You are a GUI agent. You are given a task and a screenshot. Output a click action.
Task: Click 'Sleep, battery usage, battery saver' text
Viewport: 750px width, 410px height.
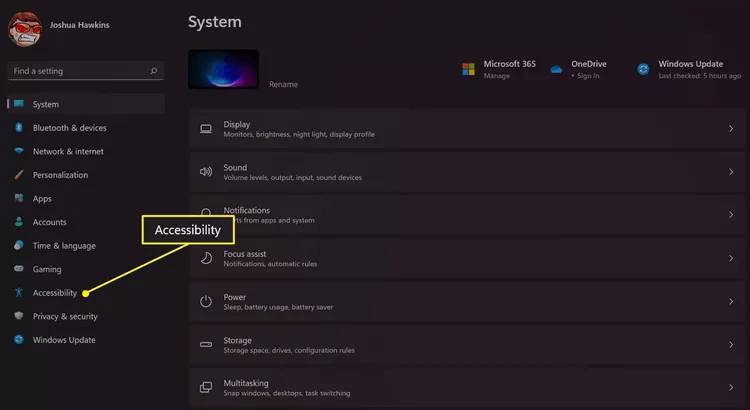pyautogui.click(x=278, y=307)
